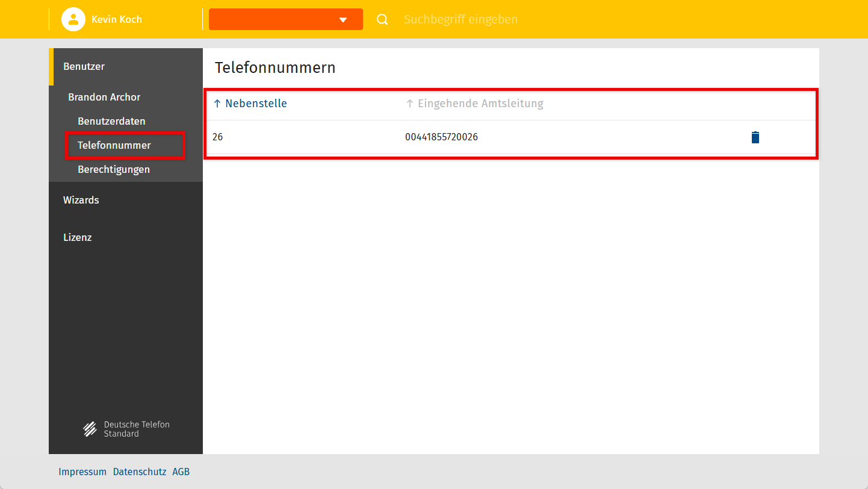Click the incoming number 00441855720026
The image size is (868, 489).
click(441, 137)
